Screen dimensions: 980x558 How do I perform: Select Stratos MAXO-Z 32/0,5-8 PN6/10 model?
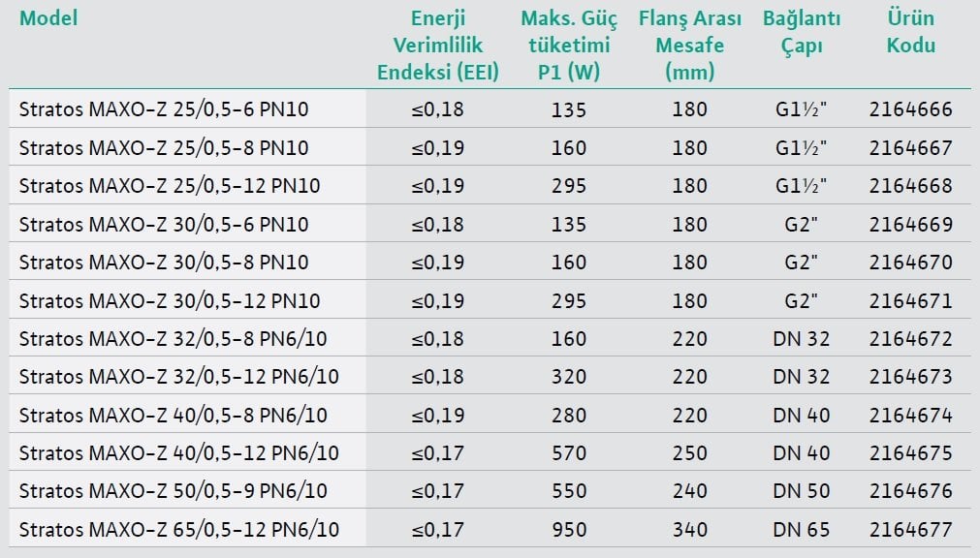174,339
